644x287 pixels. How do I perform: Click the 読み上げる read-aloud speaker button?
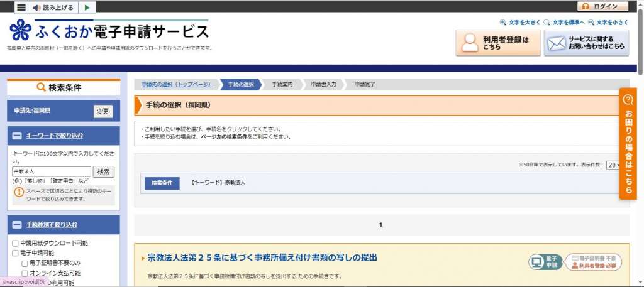pos(53,8)
